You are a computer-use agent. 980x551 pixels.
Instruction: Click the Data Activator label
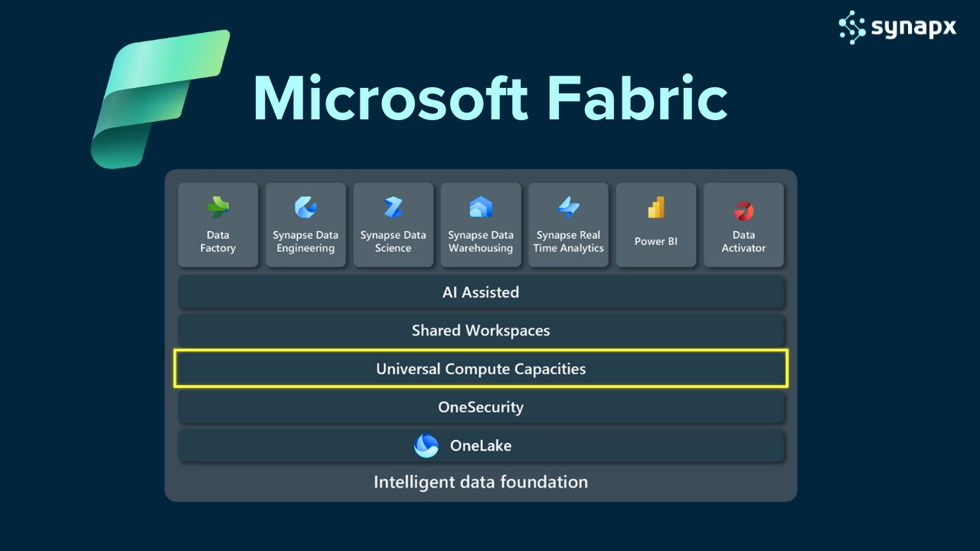pos(743,242)
